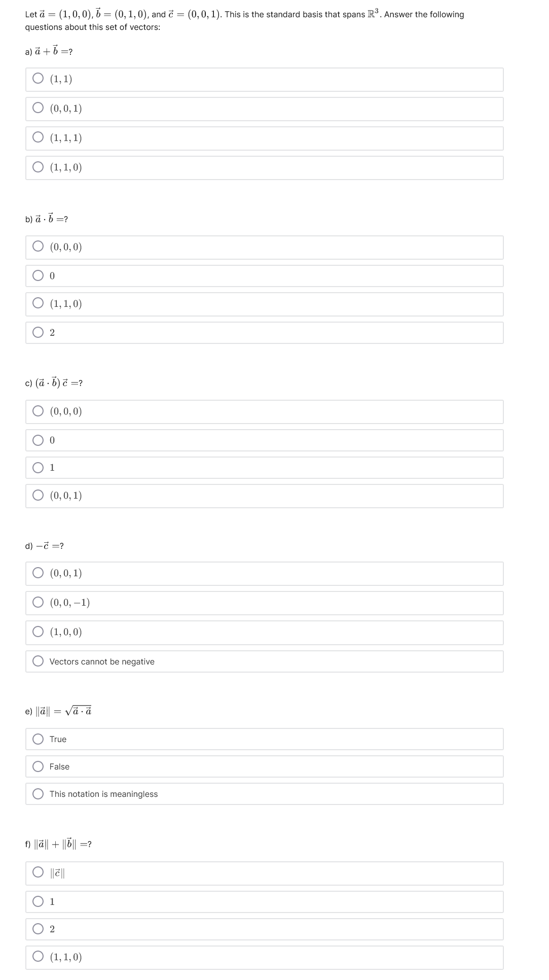This screenshot has width=549, height=980.
Task: Select 'This notation is meaningless' in question e
Action: pyautogui.click(x=38, y=794)
